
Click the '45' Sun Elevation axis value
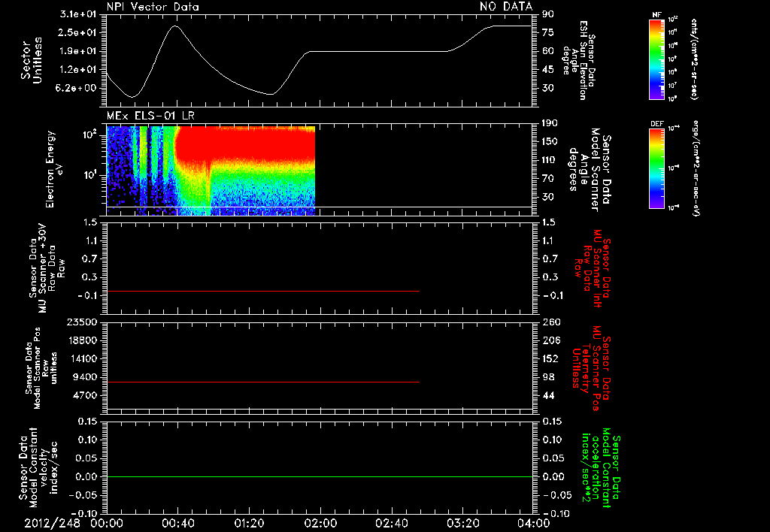[548, 70]
